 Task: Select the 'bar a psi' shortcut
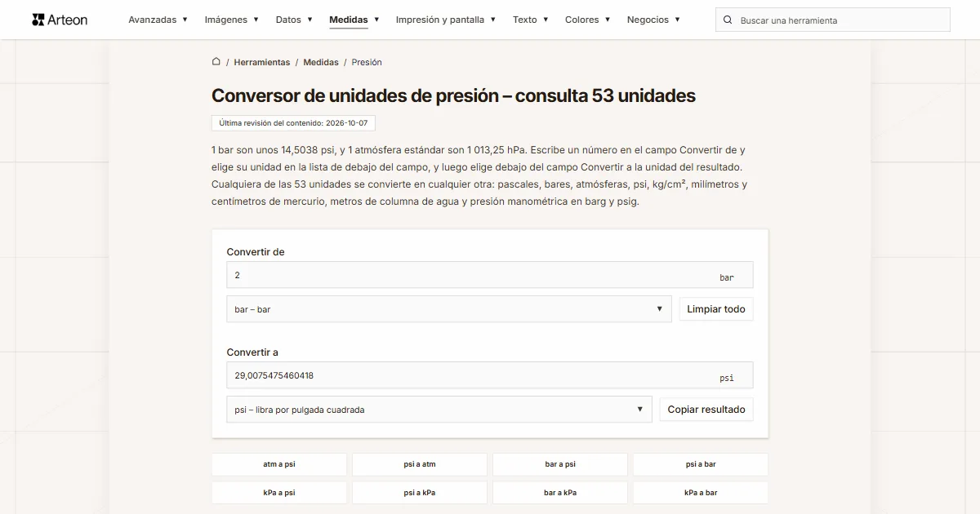(x=560, y=464)
